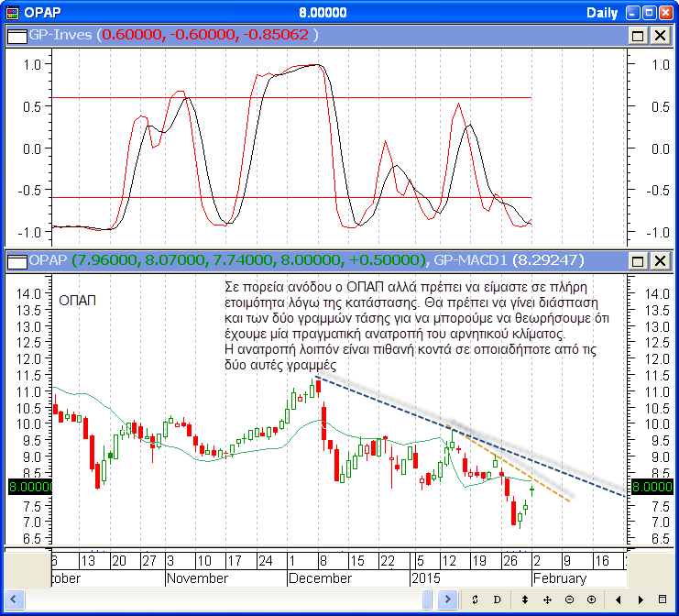Screen dimensions: 679x616
Task: Click the 'ΟΠΑΠ' text label on the chart
Action: click(x=77, y=301)
